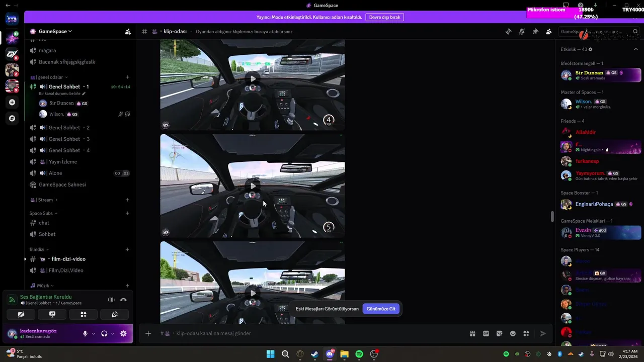Collapse the Etkinlik section chevron
644x362 pixels.
[636, 49]
